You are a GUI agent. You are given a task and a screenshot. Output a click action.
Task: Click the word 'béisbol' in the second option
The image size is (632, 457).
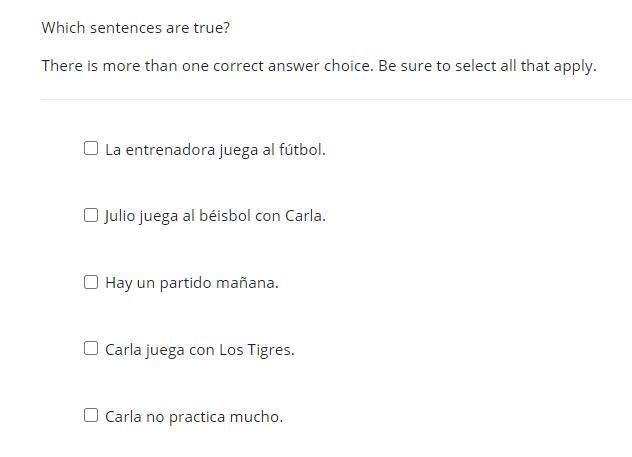(x=225, y=216)
